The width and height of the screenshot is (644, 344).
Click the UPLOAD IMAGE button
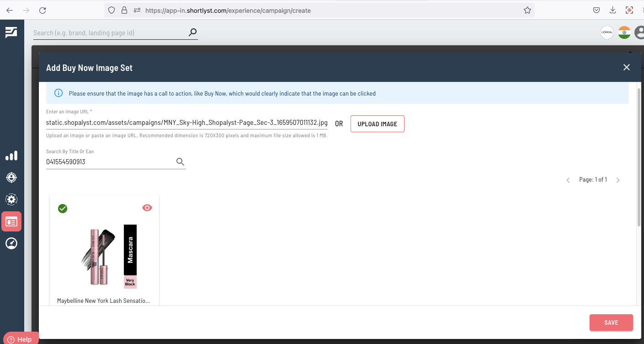click(377, 124)
